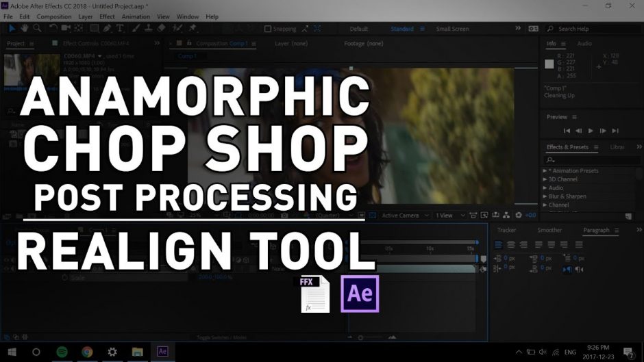This screenshot has width=644, height=362.
Task: Select the Puppet Pin tool
Action: (x=193, y=28)
